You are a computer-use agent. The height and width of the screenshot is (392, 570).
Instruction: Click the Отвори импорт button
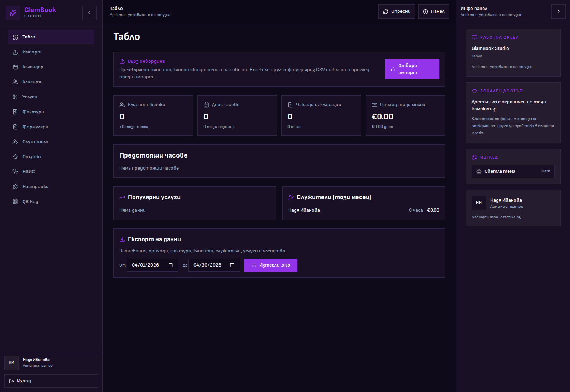412,69
